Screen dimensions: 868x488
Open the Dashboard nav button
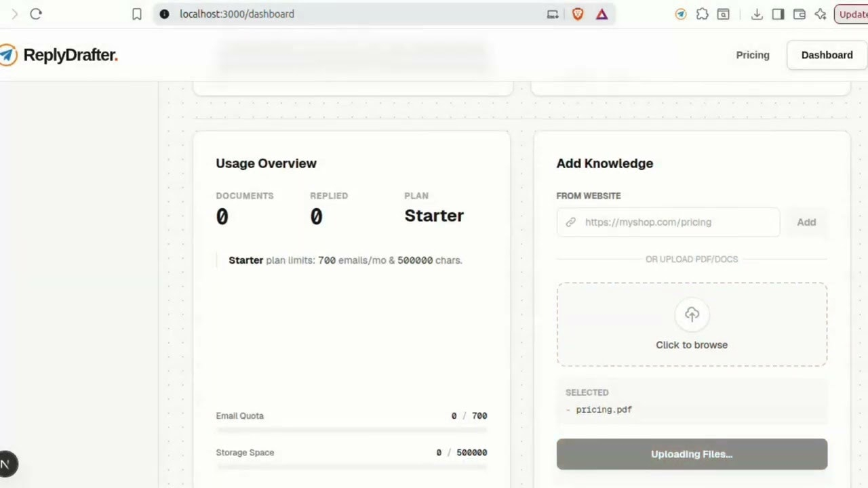click(827, 55)
